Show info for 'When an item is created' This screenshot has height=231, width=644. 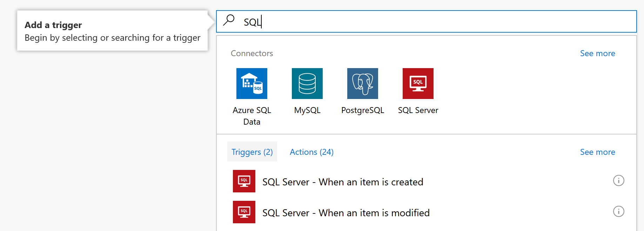click(618, 181)
